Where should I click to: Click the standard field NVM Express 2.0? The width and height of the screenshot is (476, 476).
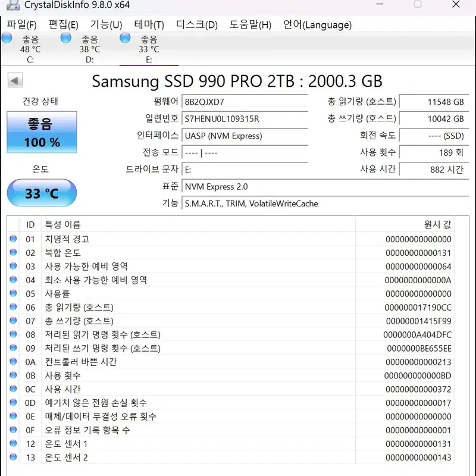pyautogui.click(x=325, y=186)
